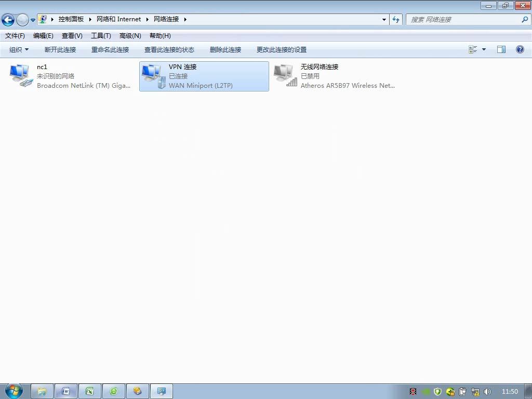Open Help with the question mark icon
The width and height of the screenshot is (532, 399).
(x=520, y=49)
